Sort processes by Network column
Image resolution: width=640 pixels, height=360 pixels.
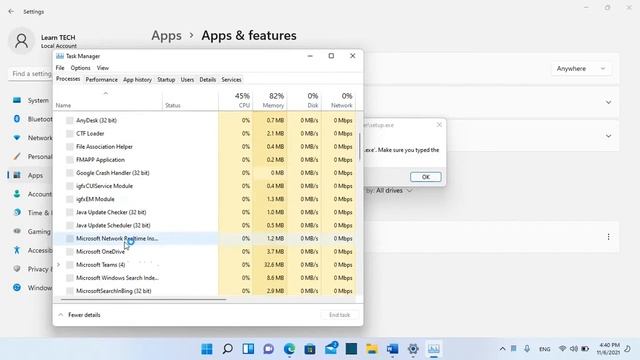click(338, 100)
